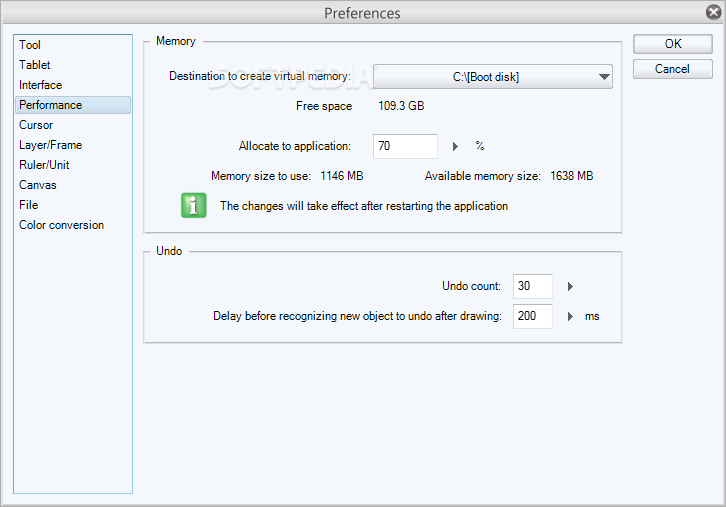This screenshot has width=726, height=507.
Task: Click the Undo count input field
Action: tap(532, 286)
